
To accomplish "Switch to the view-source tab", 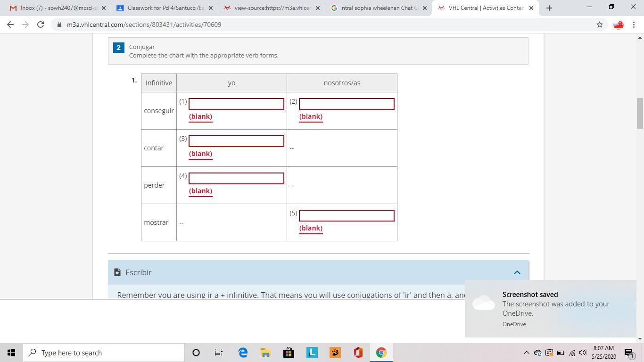I will (271, 8).
